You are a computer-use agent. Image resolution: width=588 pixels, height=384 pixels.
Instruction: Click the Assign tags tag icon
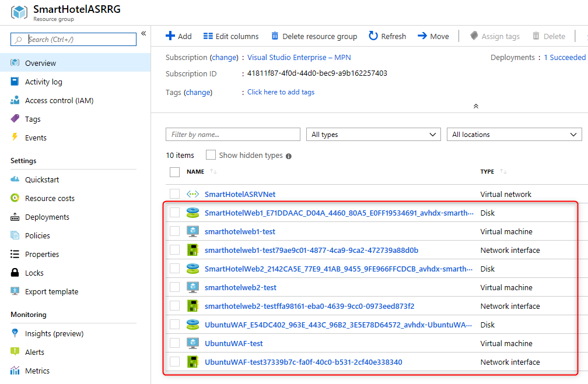coord(474,36)
